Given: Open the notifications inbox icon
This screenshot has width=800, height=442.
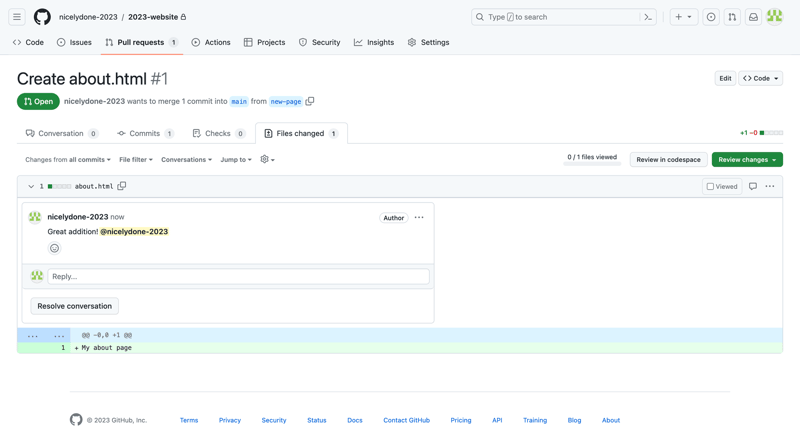Looking at the screenshot, I should pos(753,17).
